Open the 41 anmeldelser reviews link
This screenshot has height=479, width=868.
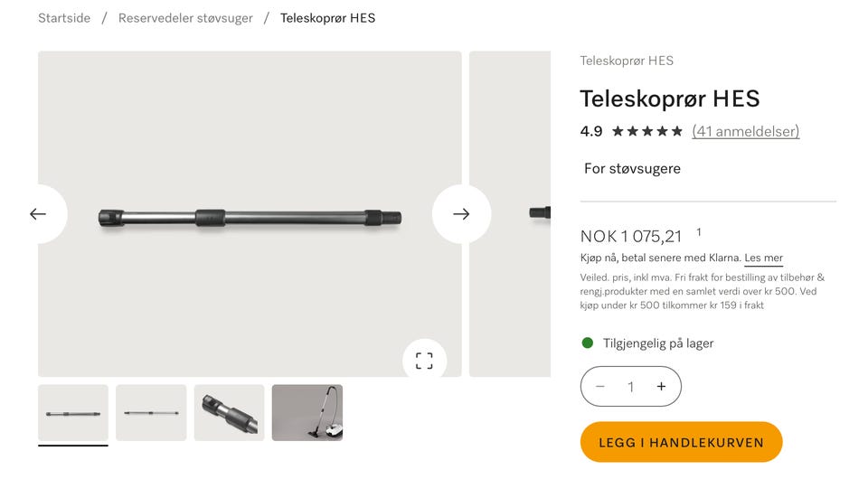pos(746,132)
